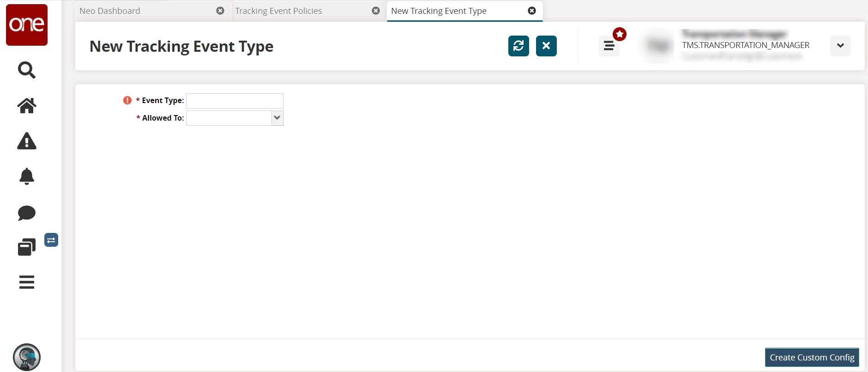This screenshot has width=868, height=372.
Task: Open notifications bell icon
Action: tap(27, 177)
